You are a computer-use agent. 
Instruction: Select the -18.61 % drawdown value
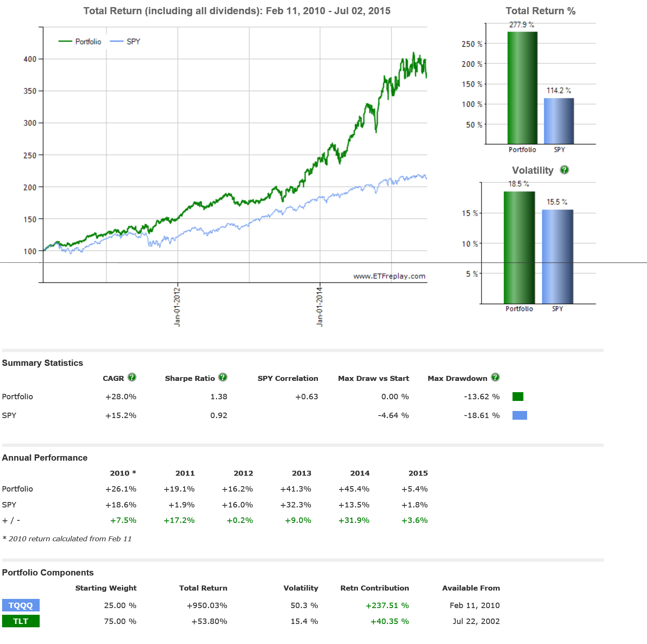pyautogui.click(x=482, y=416)
